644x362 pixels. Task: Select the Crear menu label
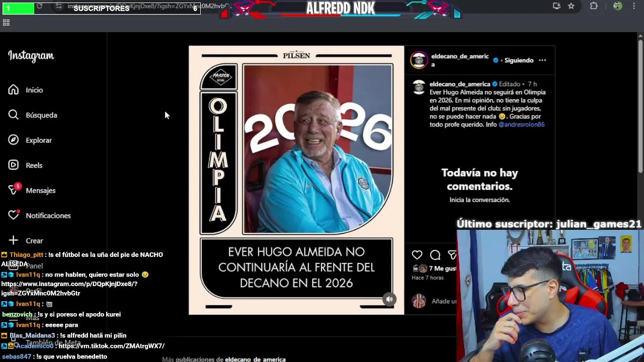coord(34,241)
